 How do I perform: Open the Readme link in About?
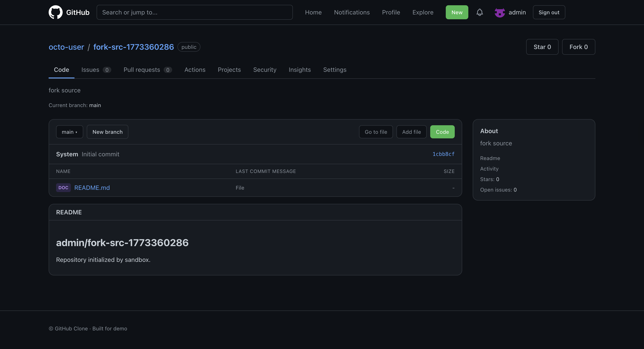coord(490,158)
